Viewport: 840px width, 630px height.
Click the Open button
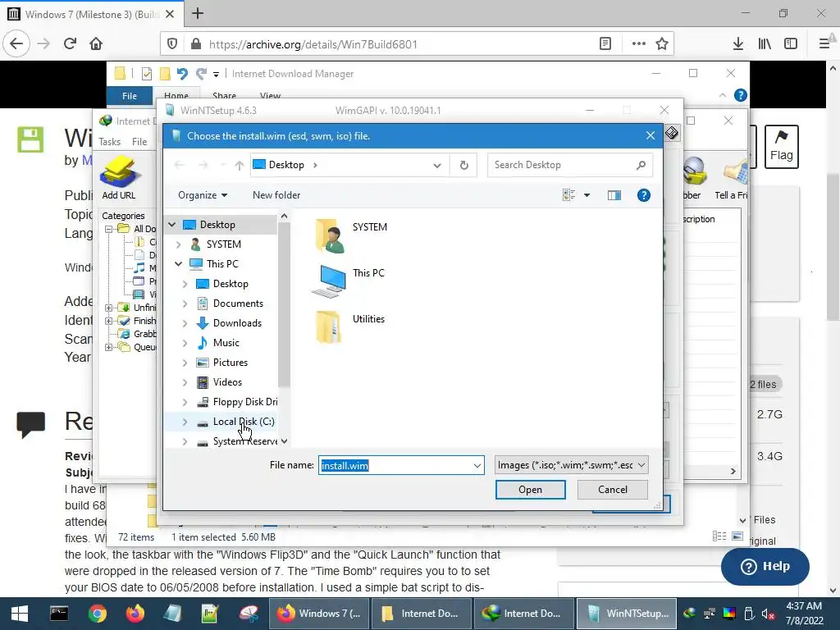(x=531, y=490)
